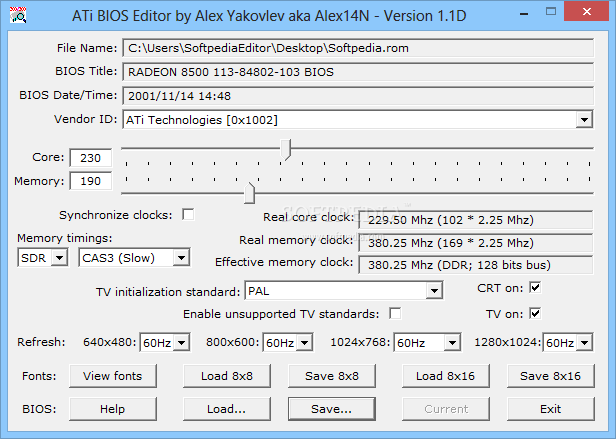Click the File Name field
This screenshot has width=616, height=439.
pyautogui.click(x=358, y=48)
